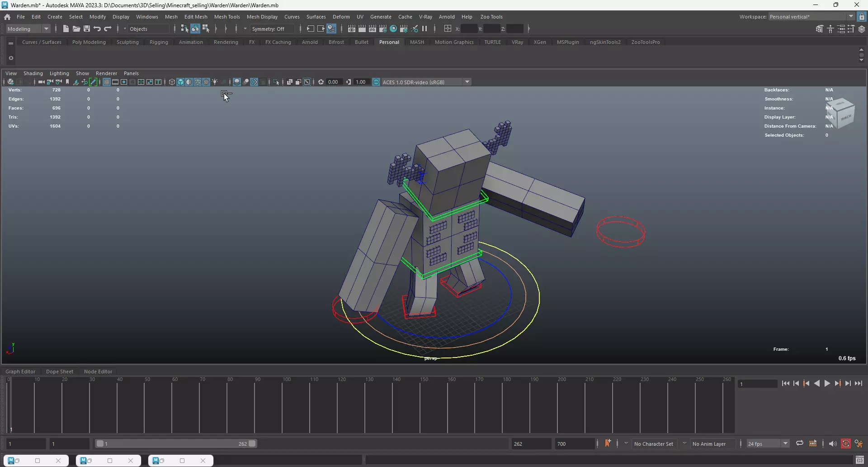Open the Shading panel menu
This screenshot has width=868, height=467.
click(33, 73)
